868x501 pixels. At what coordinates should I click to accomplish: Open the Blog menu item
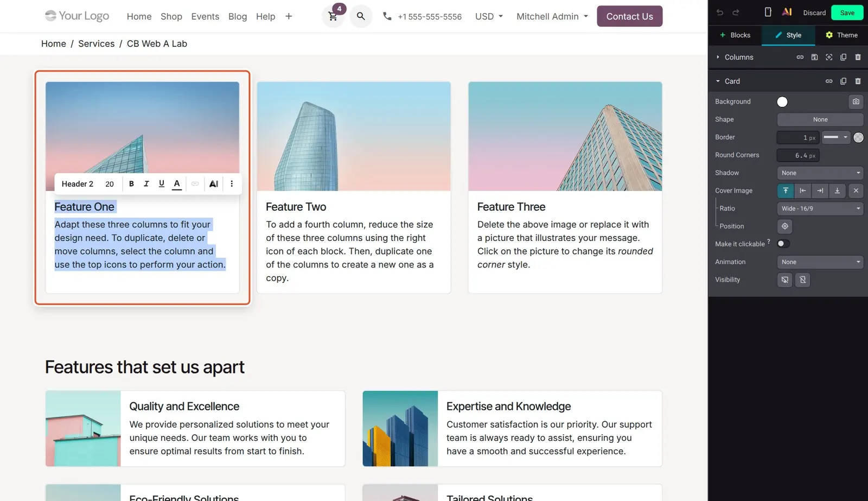point(238,16)
